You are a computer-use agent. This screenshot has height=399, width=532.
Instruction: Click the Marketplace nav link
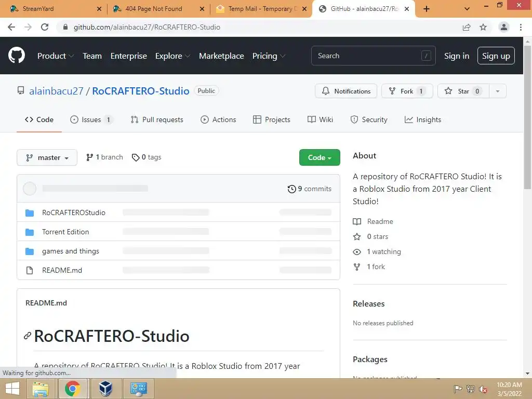tap(221, 56)
